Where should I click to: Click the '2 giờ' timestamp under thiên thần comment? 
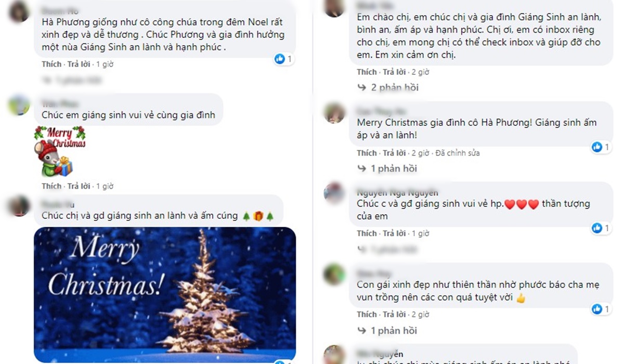[420, 315]
